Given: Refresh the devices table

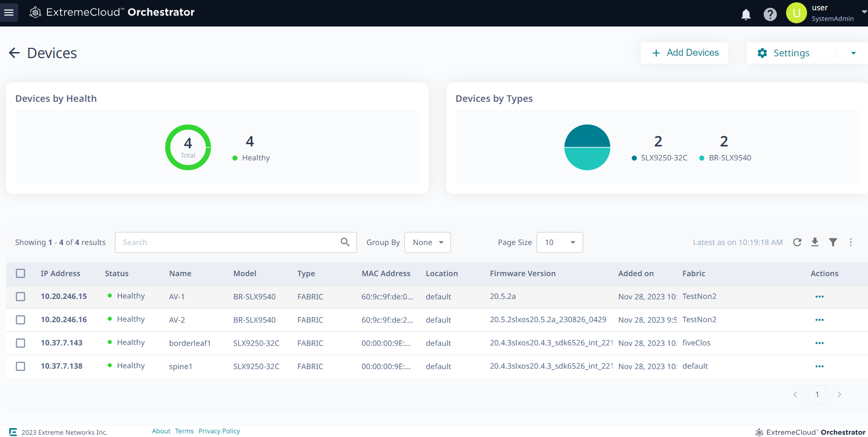Looking at the screenshot, I should pos(797,242).
